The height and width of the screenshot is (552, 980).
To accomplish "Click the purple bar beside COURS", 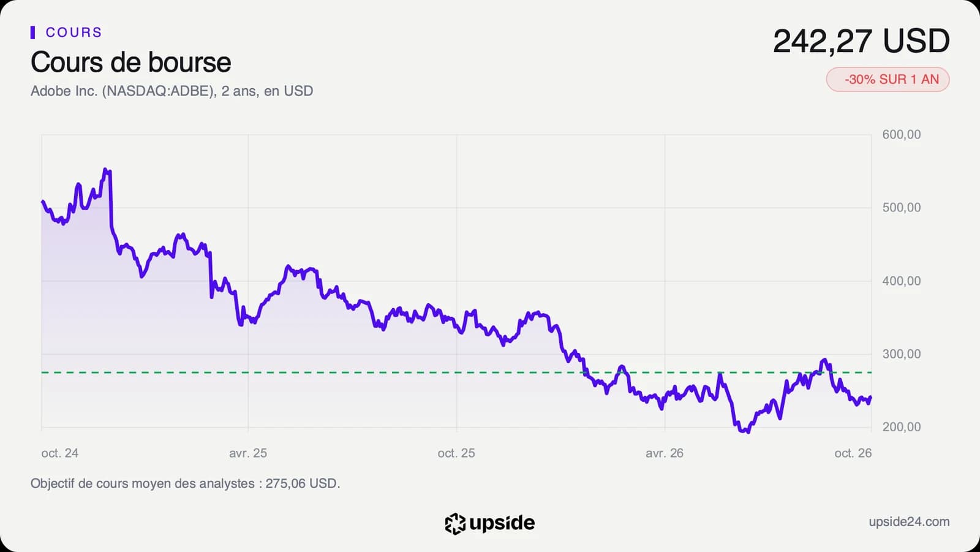I will click(x=32, y=32).
